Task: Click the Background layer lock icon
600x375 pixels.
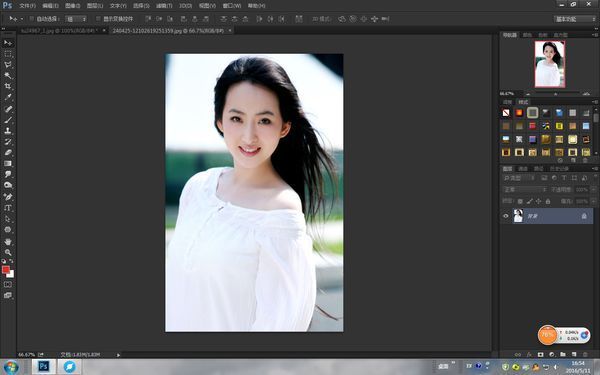Action: tap(584, 216)
